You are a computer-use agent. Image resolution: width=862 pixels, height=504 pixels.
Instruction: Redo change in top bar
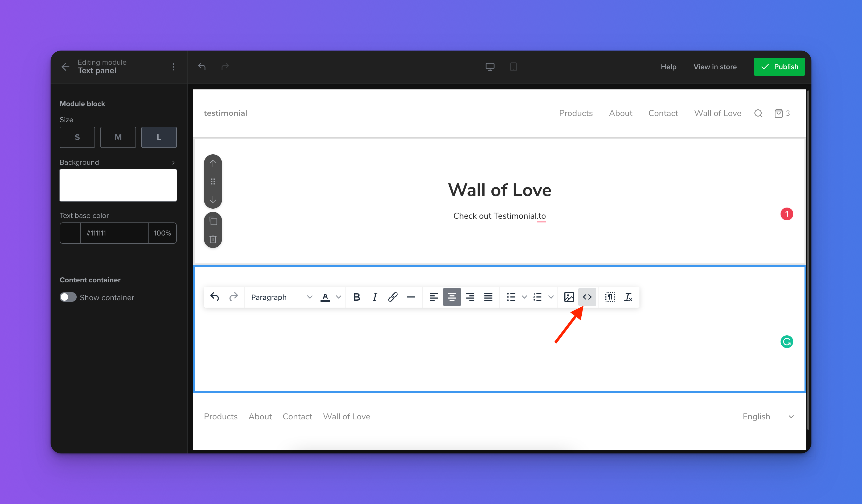[x=225, y=67]
